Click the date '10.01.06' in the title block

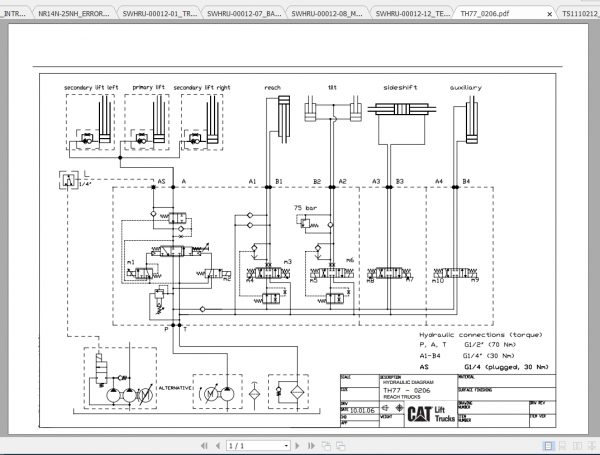(362, 411)
